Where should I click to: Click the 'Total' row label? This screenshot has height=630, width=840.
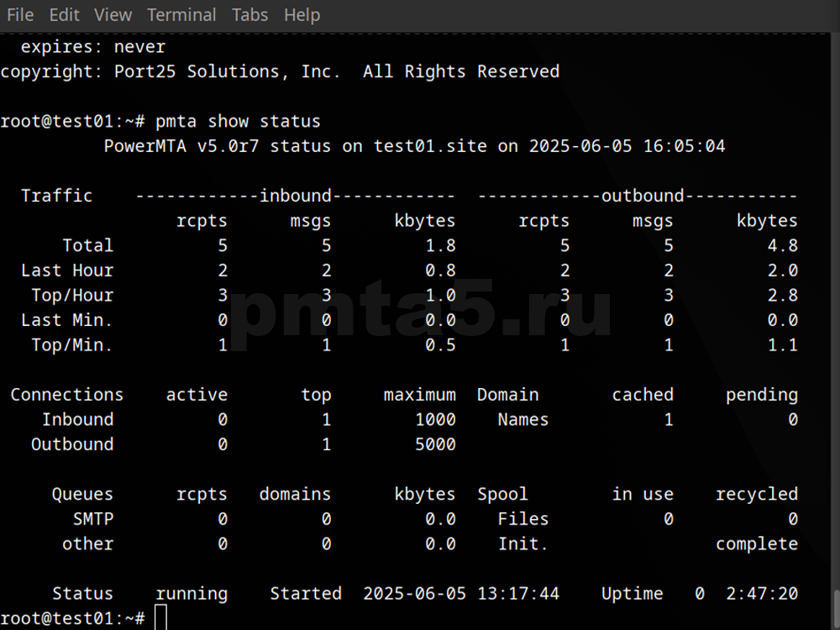[88, 246]
